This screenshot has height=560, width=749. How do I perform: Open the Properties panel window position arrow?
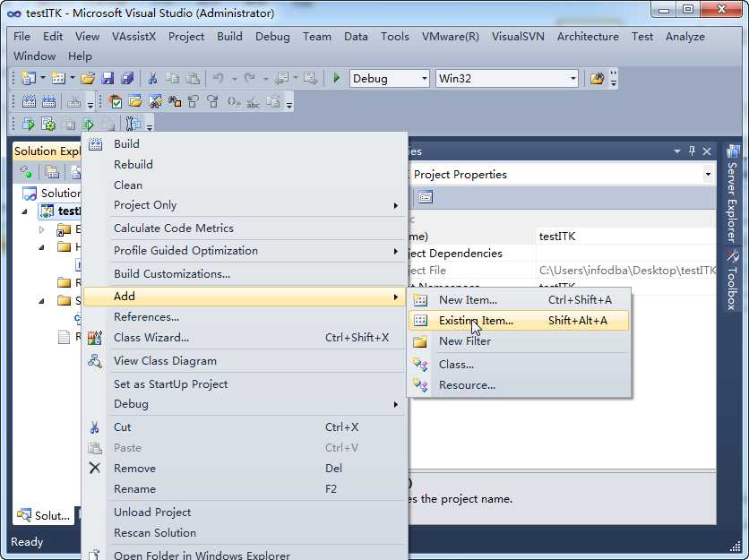[676, 151]
